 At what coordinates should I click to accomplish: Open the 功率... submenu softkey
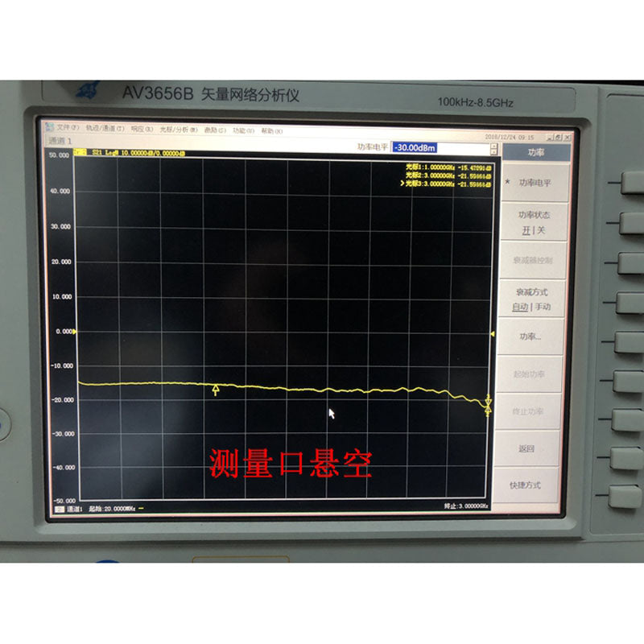(531, 336)
